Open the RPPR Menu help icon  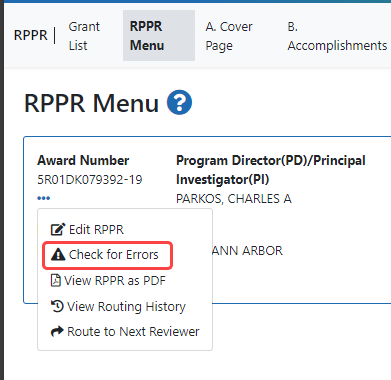(x=180, y=102)
